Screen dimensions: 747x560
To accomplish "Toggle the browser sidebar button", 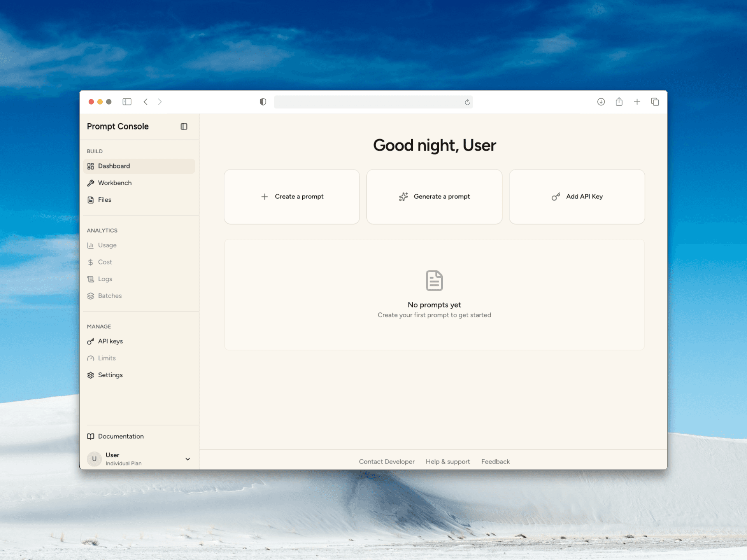I will [x=127, y=102].
